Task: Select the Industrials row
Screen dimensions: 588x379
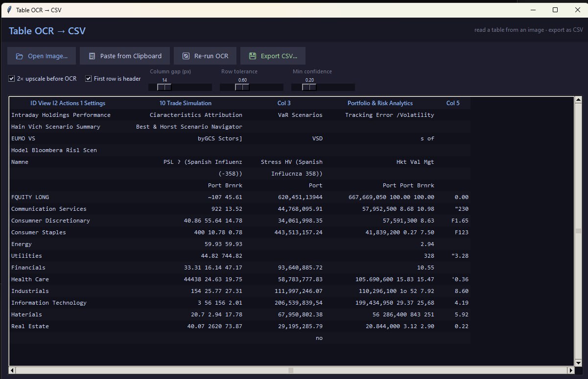Action: point(240,291)
